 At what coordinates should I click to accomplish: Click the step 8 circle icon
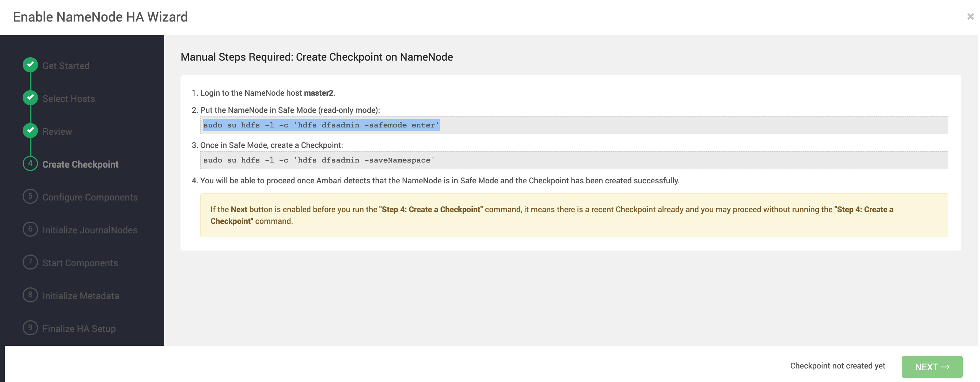[x=30, y=295]
